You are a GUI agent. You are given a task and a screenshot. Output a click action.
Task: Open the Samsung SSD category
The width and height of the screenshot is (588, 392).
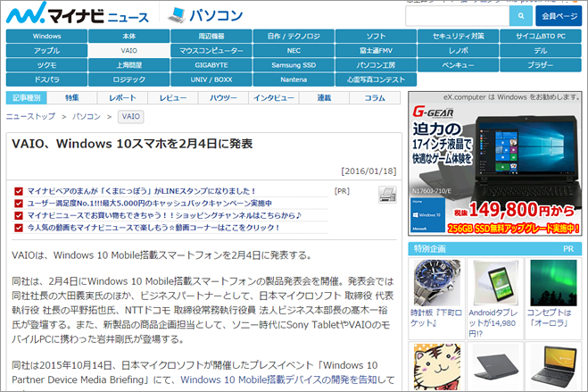294,65
